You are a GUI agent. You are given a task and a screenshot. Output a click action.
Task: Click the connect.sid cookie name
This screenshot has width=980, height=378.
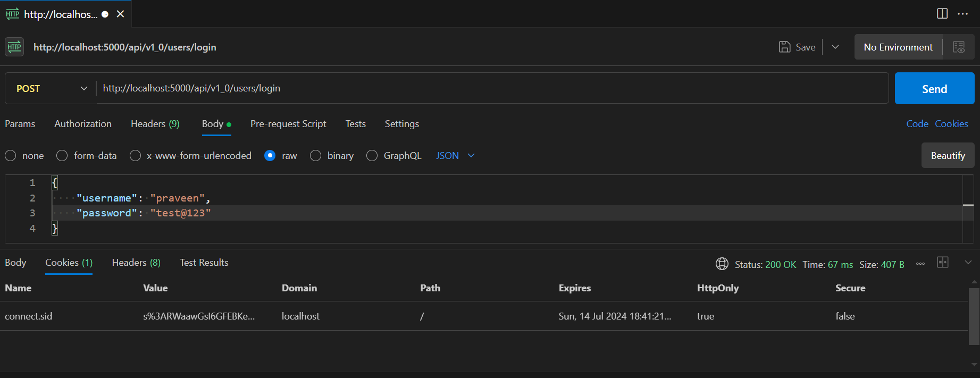[x=29, y=316]
